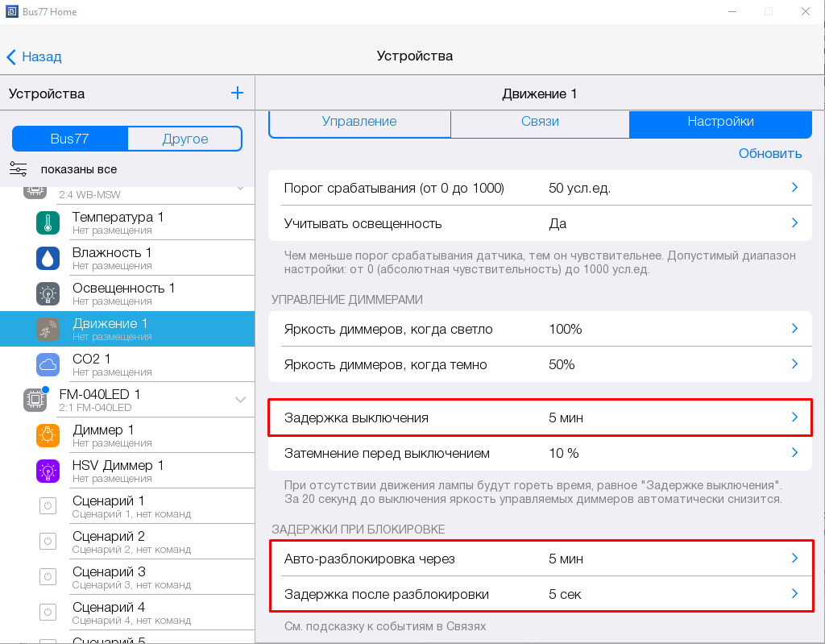Open Задержка выключения value chevron
825x644 pixels.
794,418
